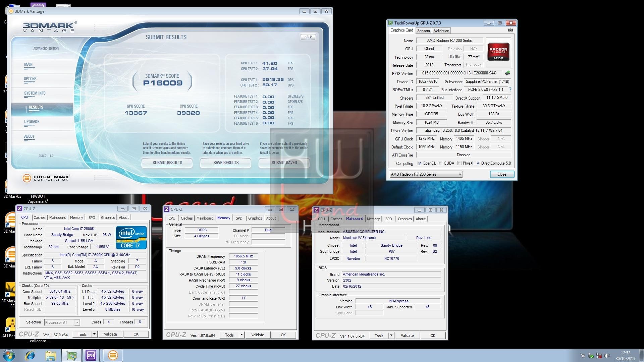Click the SAVE RESULTS button

[226, 163]
